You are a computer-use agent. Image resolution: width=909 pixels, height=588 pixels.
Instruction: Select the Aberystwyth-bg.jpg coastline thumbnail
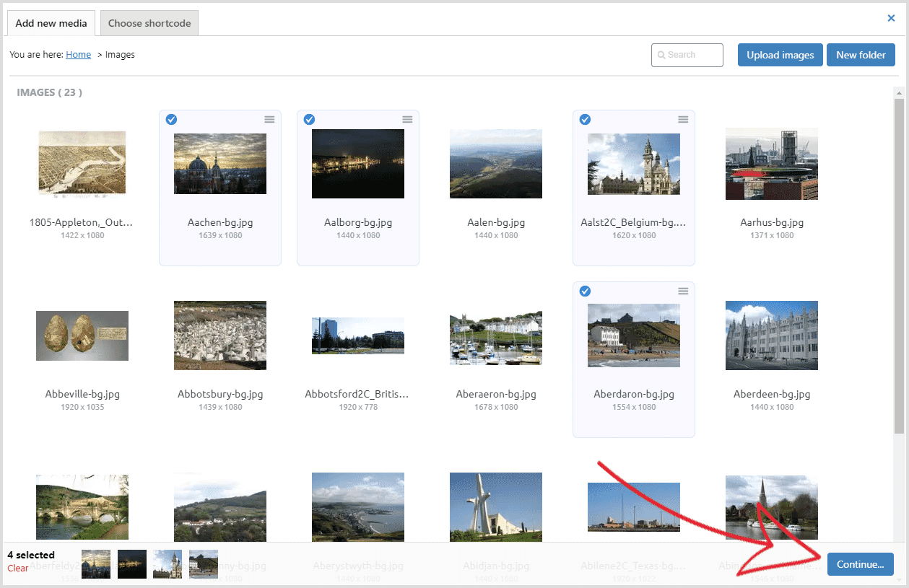(x=358, y=506)
